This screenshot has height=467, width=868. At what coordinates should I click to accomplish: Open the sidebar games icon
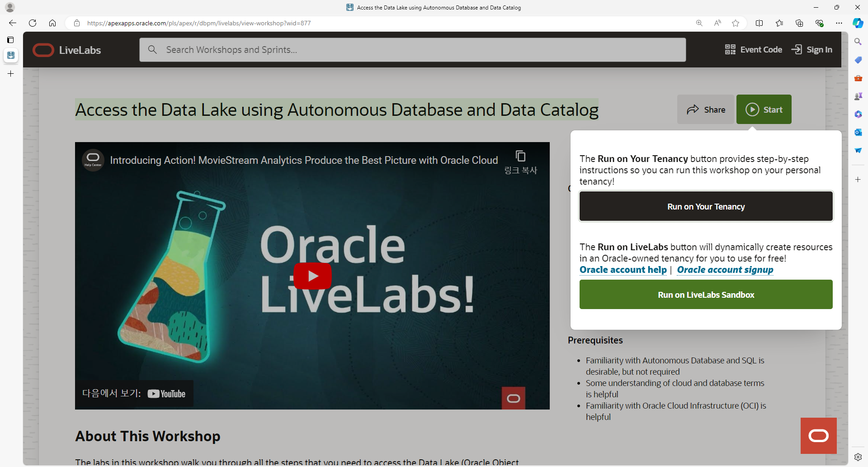[x=858, y=96]
